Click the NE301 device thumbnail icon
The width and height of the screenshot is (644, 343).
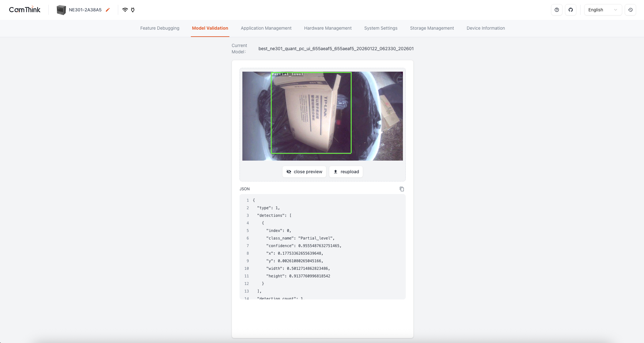(61, 10)
